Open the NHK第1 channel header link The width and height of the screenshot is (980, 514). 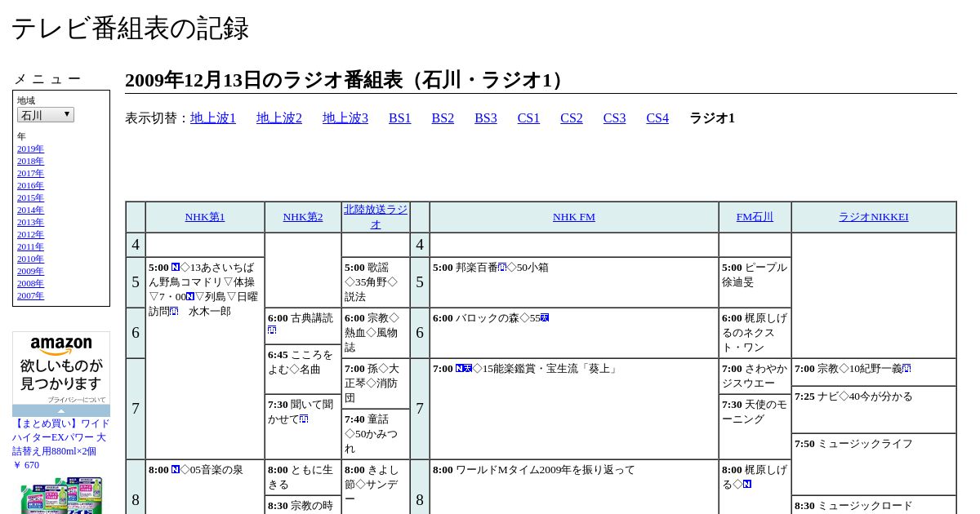click(x=205, y=217)
